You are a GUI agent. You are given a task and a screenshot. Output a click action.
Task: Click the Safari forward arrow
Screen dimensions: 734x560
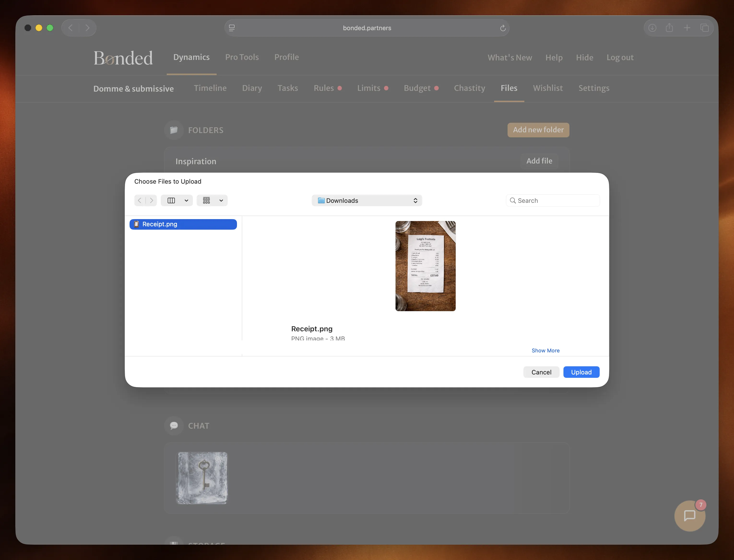point(87,28)
